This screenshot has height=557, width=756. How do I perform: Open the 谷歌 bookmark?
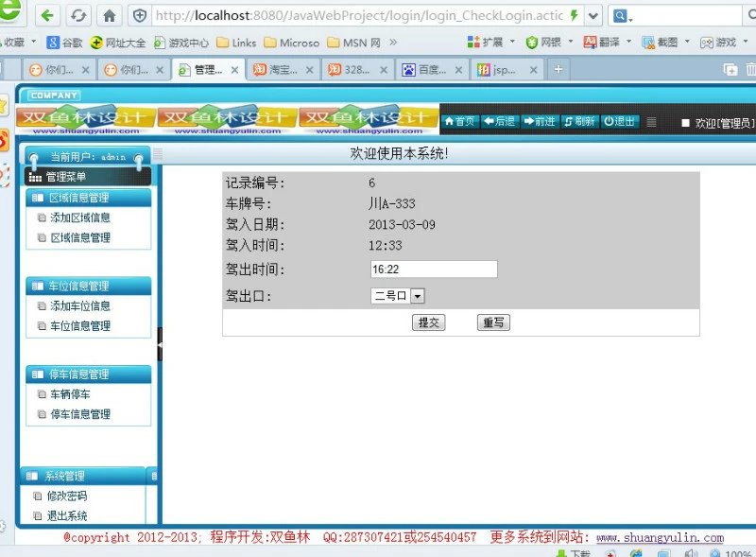[x=64, y=43]
